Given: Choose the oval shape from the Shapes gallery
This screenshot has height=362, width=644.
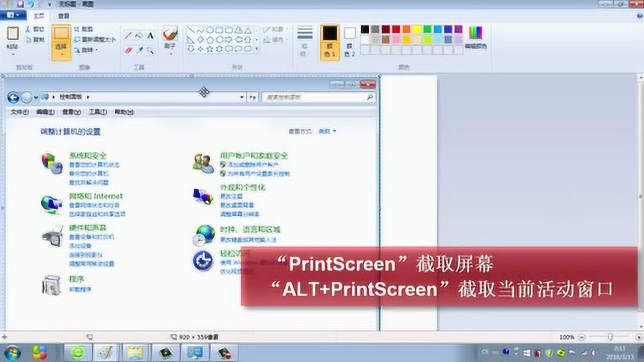Looking at the screenshot, I should 210,29.
